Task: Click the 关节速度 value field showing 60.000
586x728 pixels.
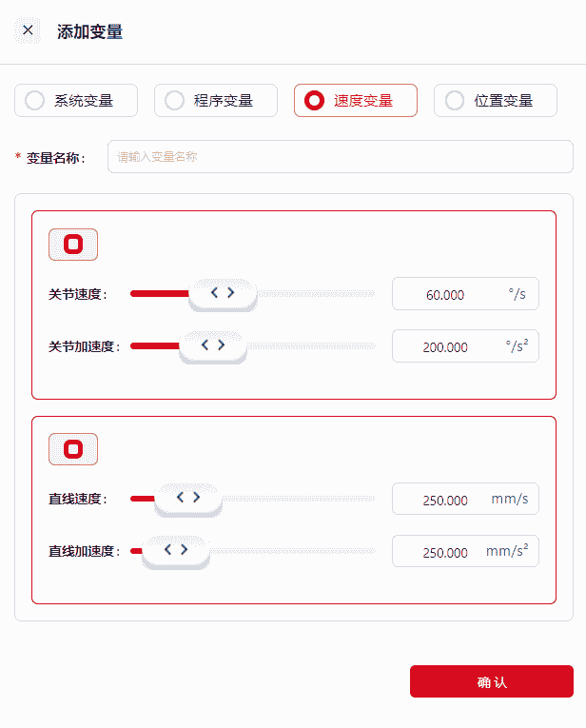Action: (x=447, y=294)
